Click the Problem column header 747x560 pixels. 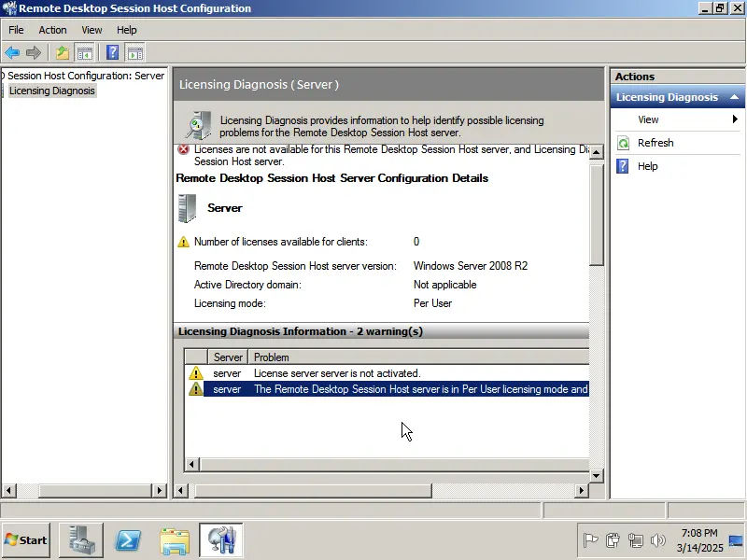pos(272,357)
